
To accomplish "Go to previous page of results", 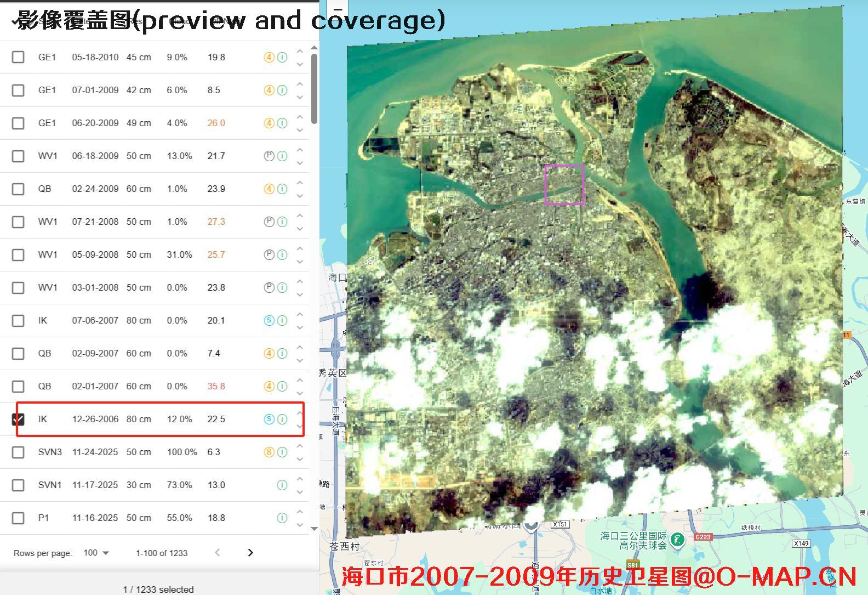I will (218, 553).
